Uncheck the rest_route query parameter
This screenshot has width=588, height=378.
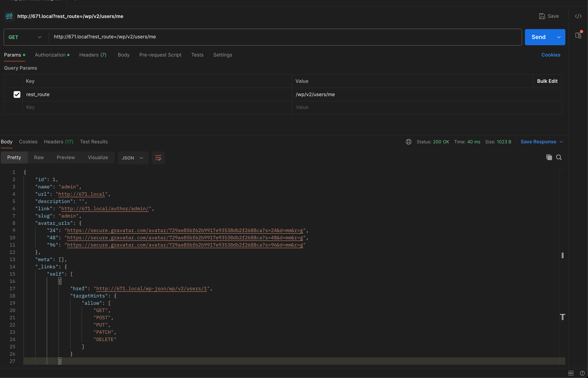pyautogui.click(x=17, y=94)
